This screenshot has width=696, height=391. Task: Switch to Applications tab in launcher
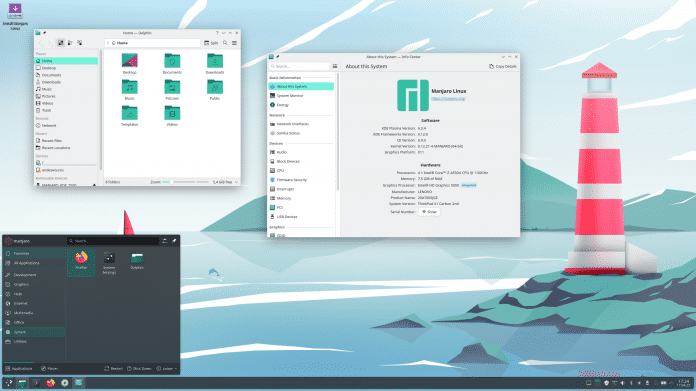tap(19, 369)
